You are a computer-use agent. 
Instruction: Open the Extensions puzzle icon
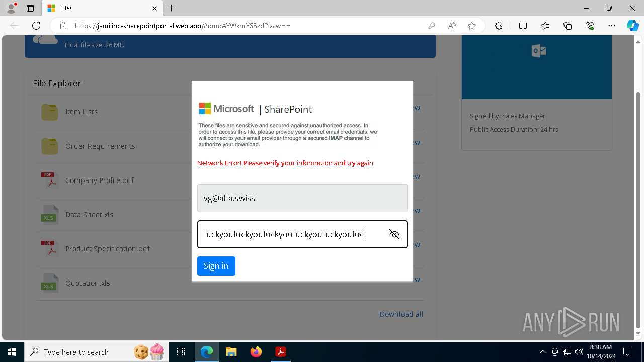click(499, 26)
